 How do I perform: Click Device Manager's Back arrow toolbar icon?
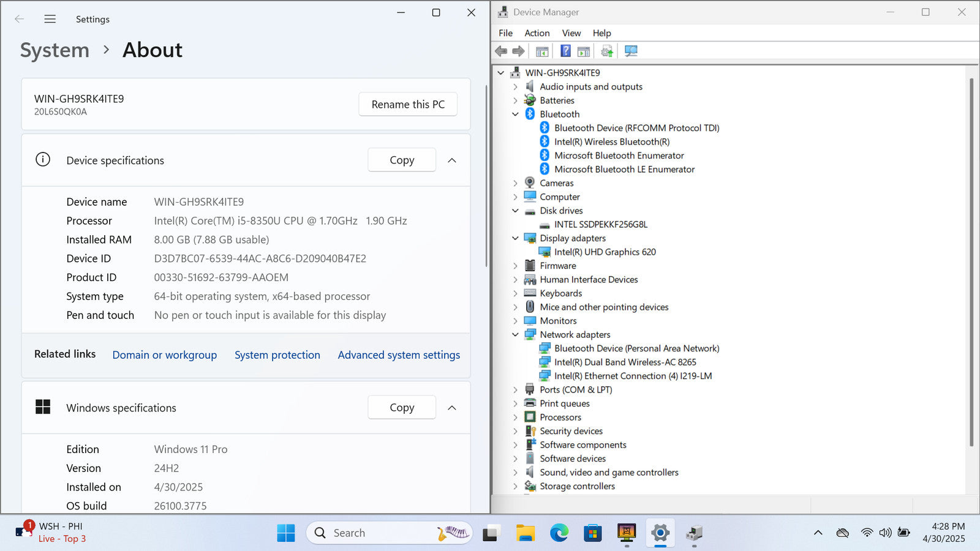501,51
